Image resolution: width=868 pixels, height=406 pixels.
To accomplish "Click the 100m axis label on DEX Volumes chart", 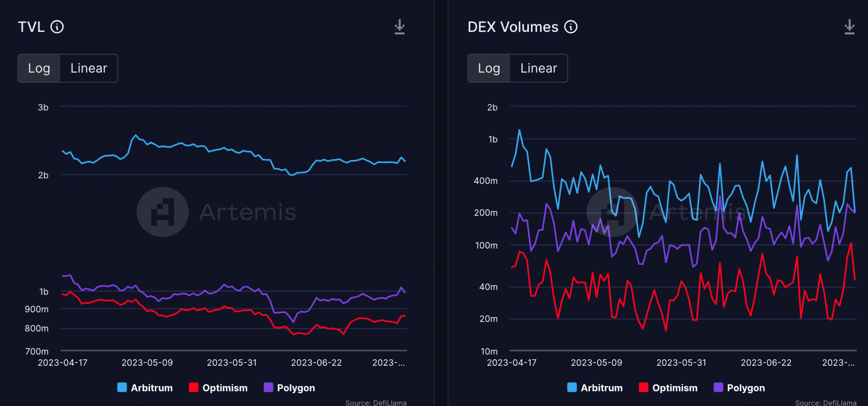I will 487,245.
